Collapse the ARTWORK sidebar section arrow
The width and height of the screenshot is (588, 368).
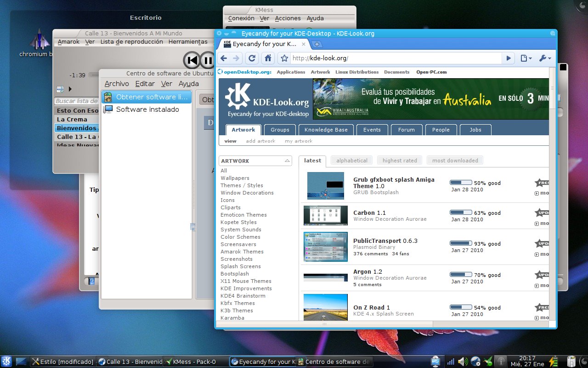(x=287, y=161)
